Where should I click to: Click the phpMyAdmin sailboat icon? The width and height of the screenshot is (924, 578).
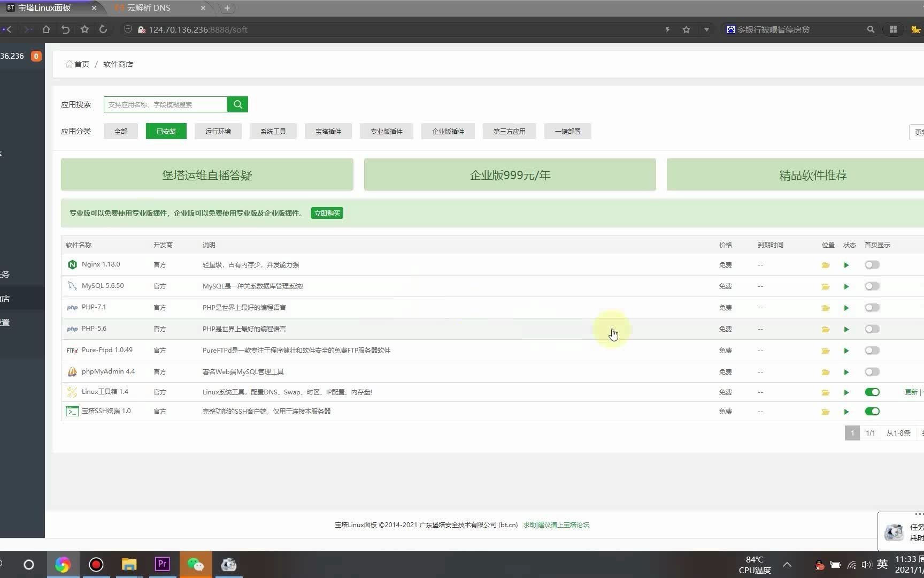[x=72, y=371]
